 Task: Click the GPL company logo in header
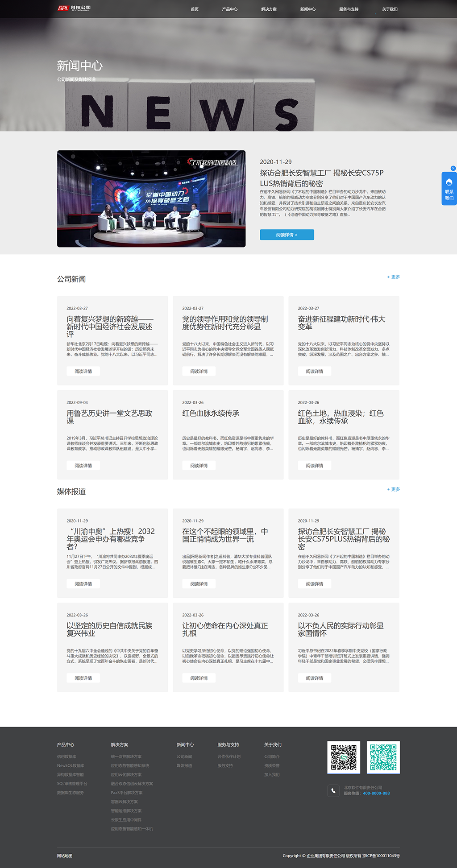pyautogui.click(x=74, y=8)
